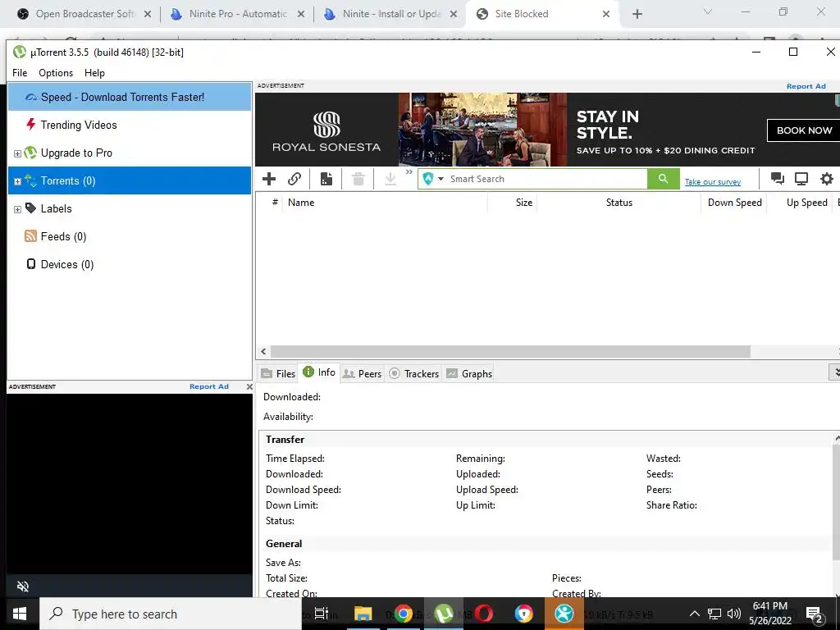
Task: Click the Windows Start button
Action: tap(20, 614)
